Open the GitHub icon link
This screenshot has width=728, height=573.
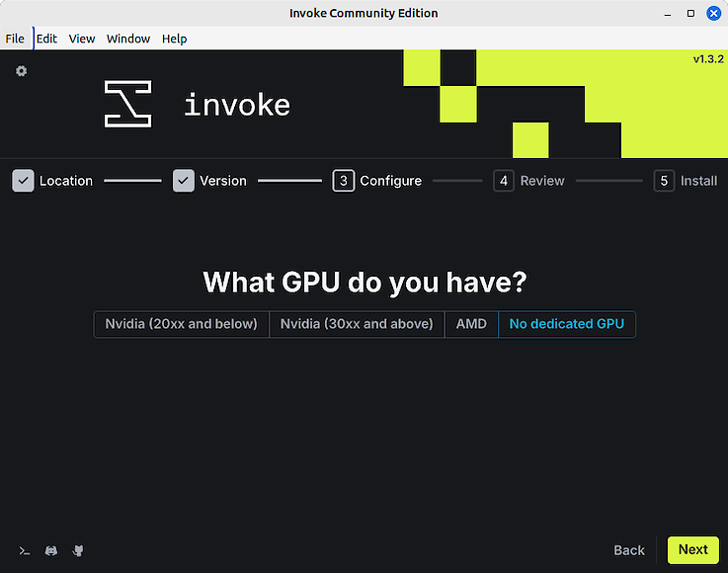78,550
